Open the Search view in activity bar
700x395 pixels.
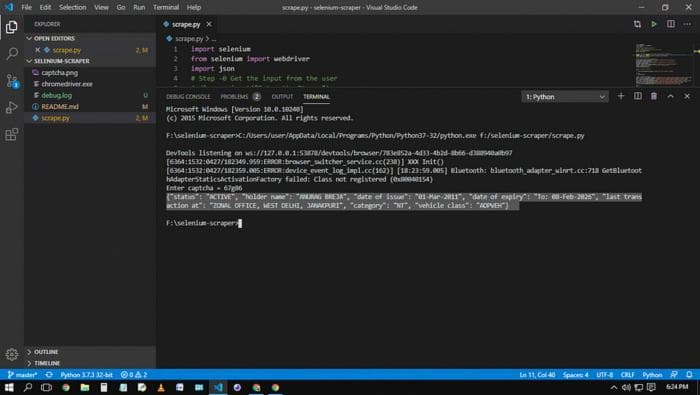(12, 54)
